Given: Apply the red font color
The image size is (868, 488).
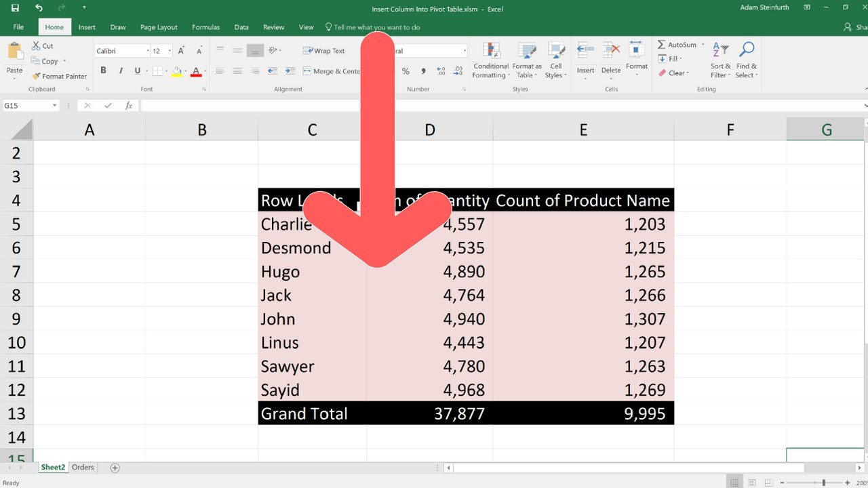Looking at the screenshot, I should (196, 70).
